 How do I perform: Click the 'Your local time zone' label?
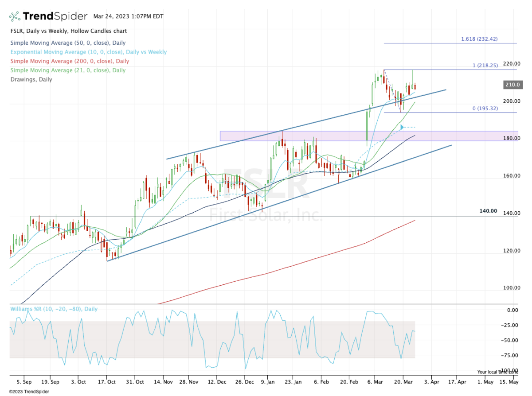(x=498, y=372)
